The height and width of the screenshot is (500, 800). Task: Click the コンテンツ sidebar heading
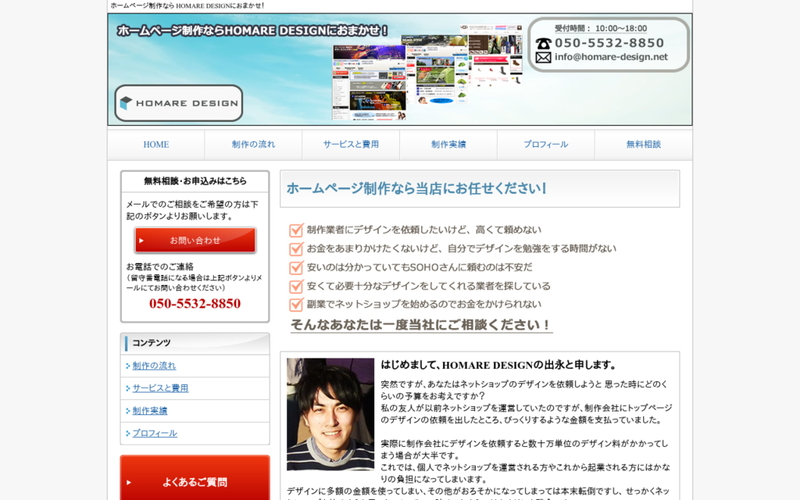[151, 343]
